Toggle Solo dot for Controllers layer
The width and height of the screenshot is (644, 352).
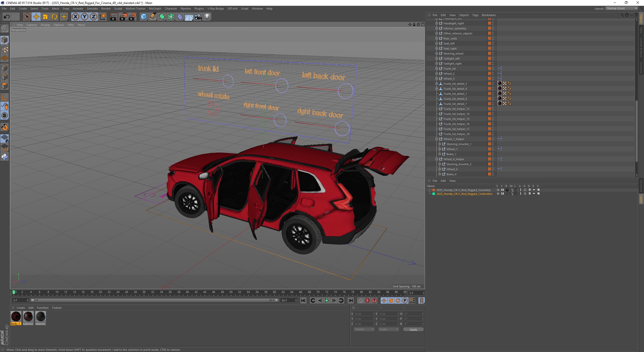click(x=498, y=194)
